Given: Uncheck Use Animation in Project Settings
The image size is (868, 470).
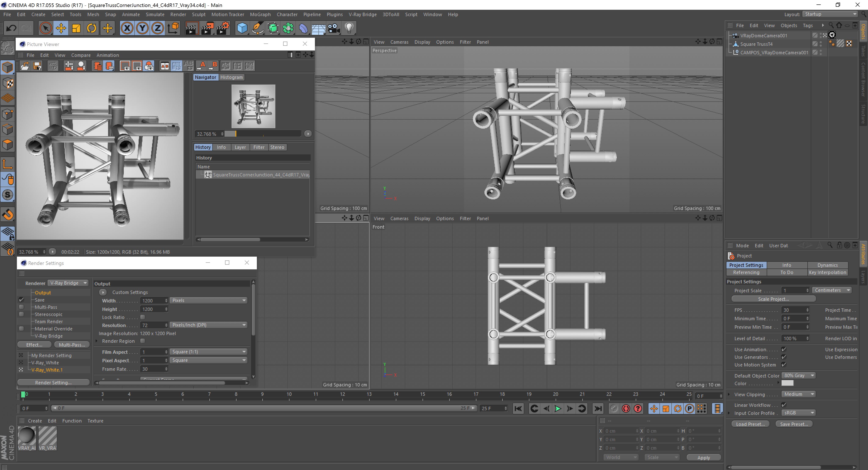Looking at the screenshot, I should coord(784,349).
